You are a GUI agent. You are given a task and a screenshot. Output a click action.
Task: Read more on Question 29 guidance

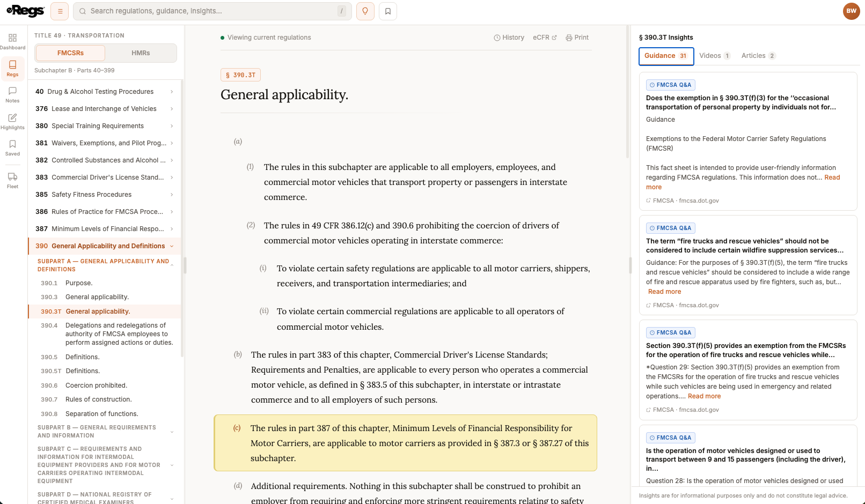point(704,396)
